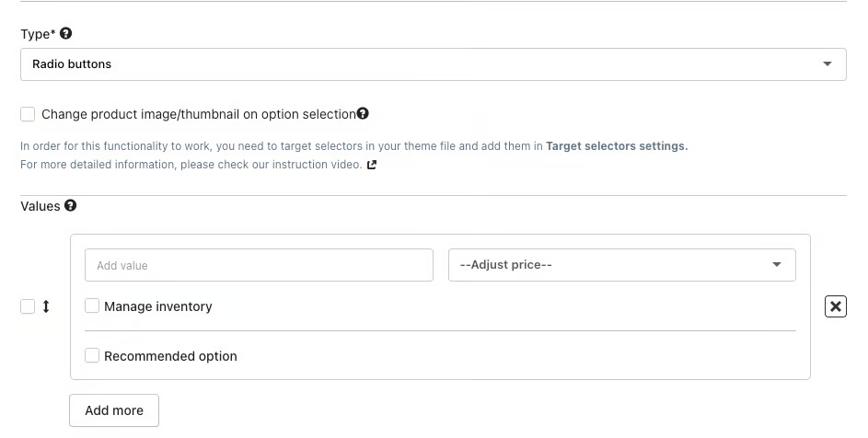
Task: Grab the up-down reorder handle for the value row
Action: click(x=46, y=306)
